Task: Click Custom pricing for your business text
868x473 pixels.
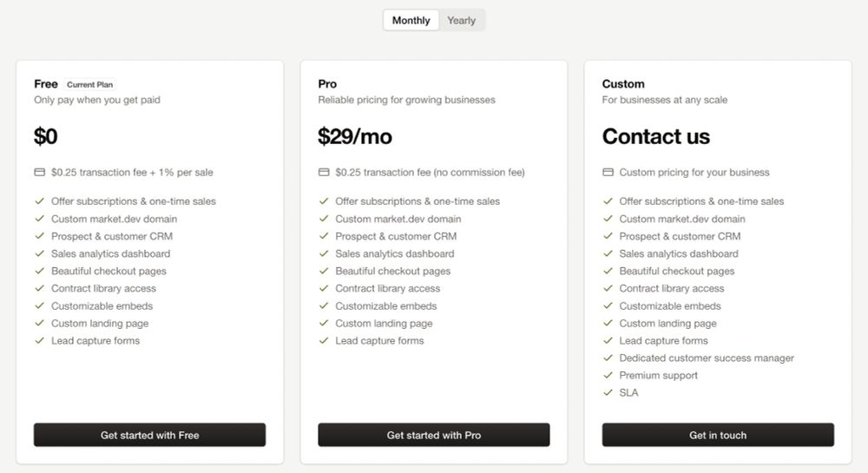Action: coord(694,172)
